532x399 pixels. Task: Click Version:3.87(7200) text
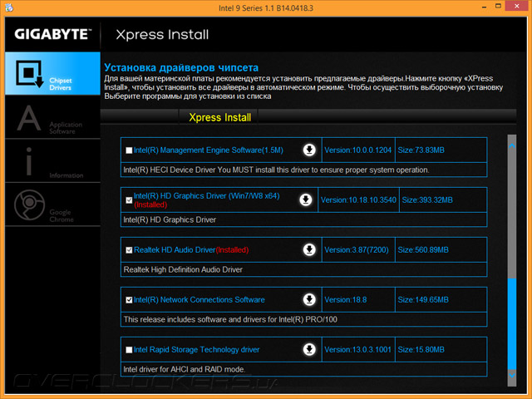pyautogui.click(x=357, y=249)
